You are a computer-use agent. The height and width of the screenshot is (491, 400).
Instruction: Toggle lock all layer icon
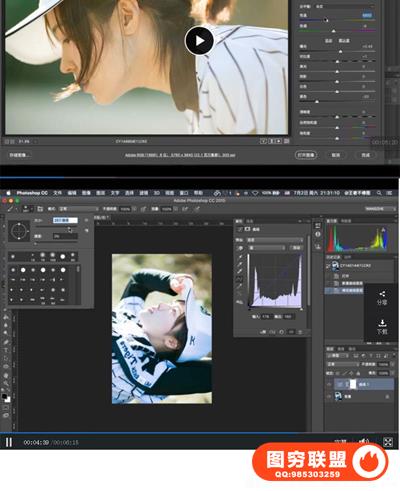pyautogui.click(x=359, y=373)
